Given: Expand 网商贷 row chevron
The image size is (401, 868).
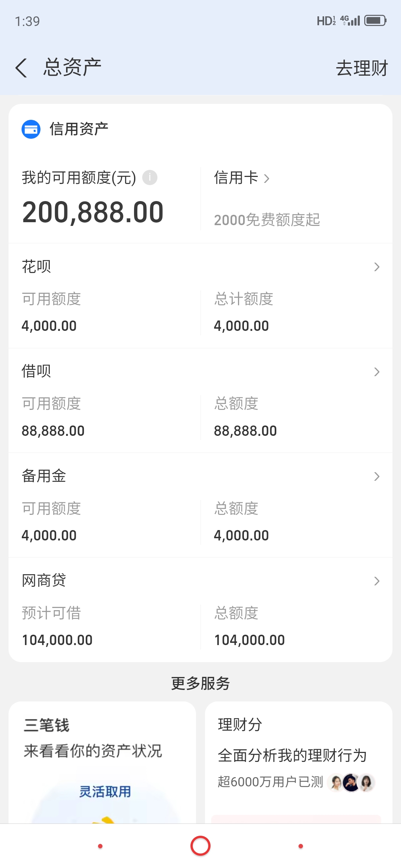Looking at the screenshot, I should pos(377,581).
